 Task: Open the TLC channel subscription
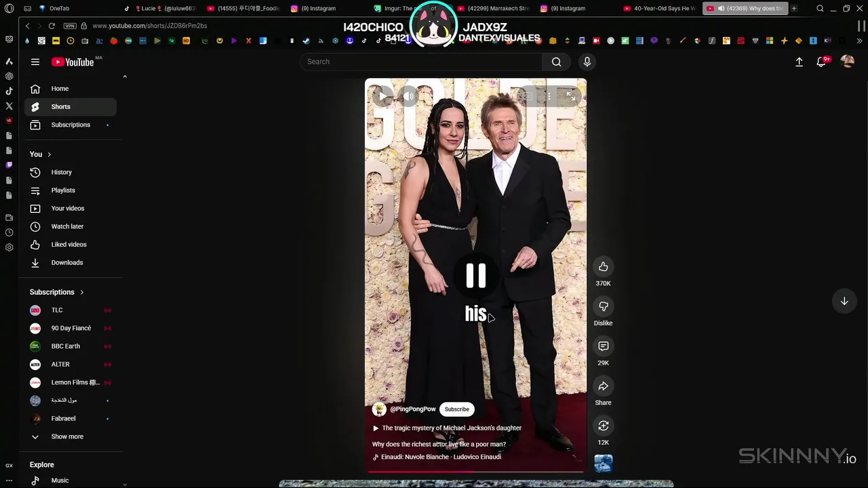pyautogui.click(x=70, y=310)
